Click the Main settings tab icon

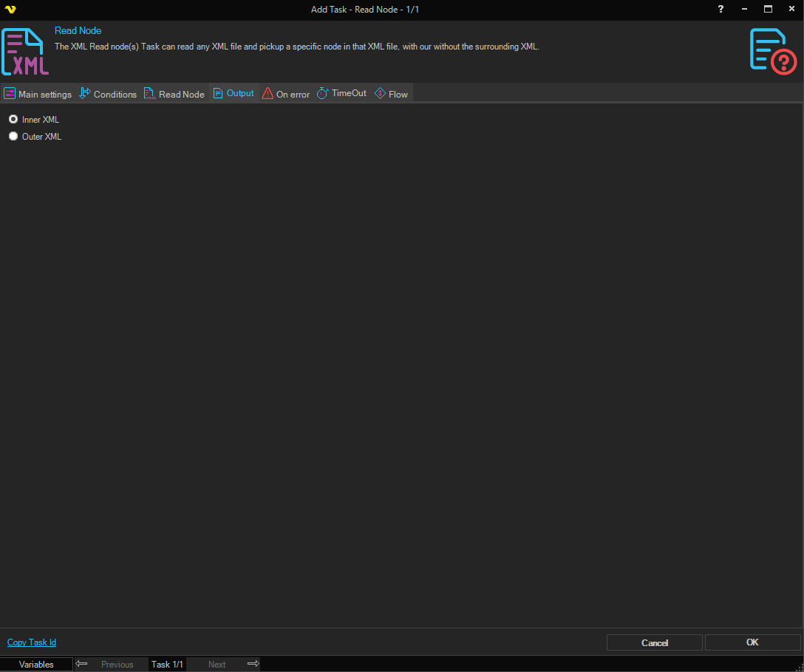coord(10,94)
